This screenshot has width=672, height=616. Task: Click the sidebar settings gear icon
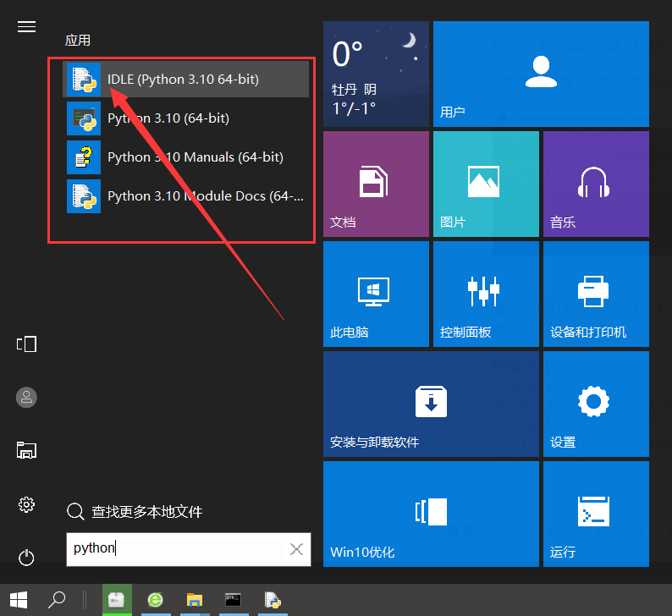pyautogui.click(x=26, y=504)
